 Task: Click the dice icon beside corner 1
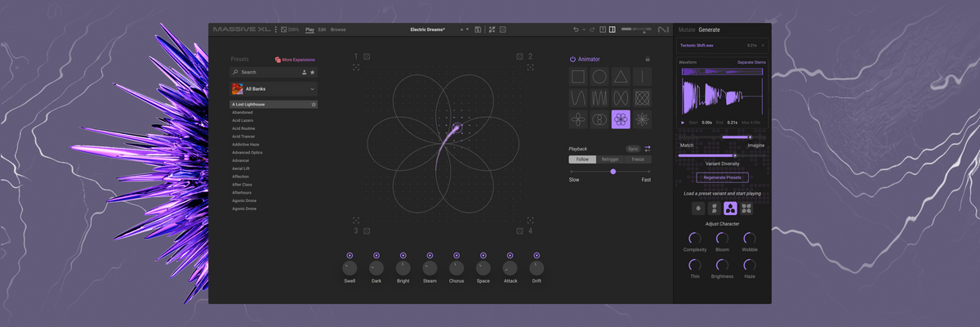coord(367,56)
